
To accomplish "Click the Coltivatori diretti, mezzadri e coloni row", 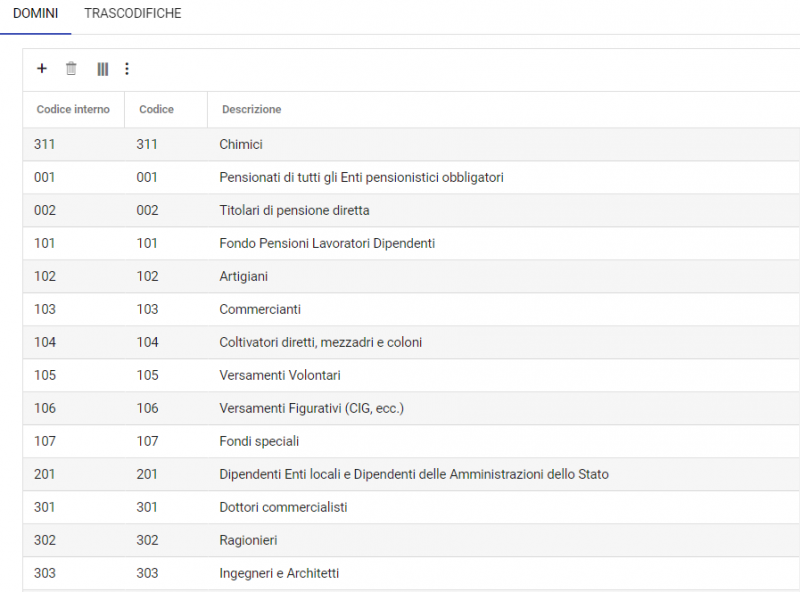I will click(320, 343).
